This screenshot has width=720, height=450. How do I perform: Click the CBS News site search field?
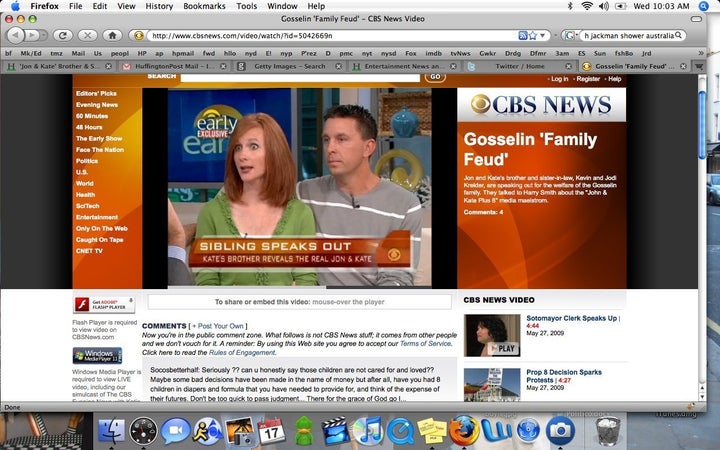[300, 78]
